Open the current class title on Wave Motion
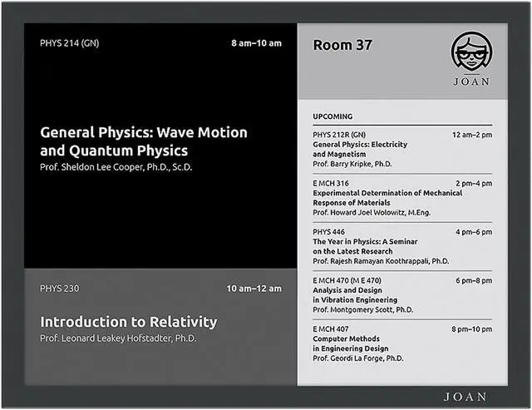The image size is (532, 410). 143,141
